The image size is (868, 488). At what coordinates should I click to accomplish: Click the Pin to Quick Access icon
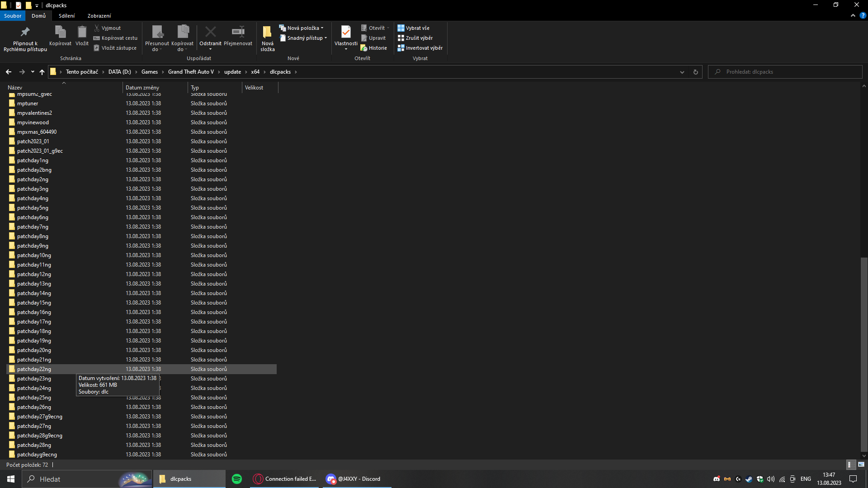click(25, 32)
